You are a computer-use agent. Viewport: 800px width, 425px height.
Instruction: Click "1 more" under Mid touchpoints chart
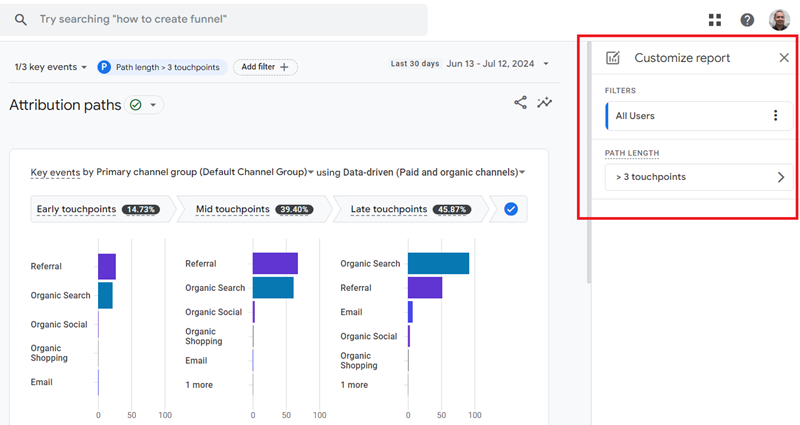coord(199,385)
